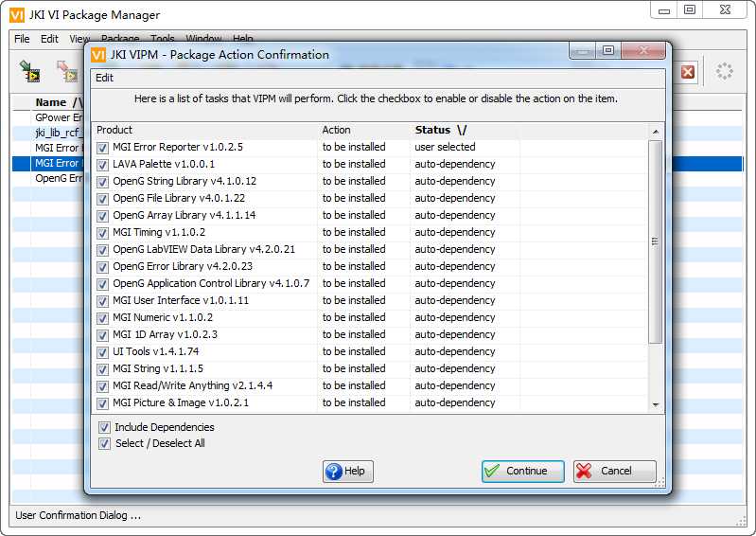The image size is (756, 536).
Task: Click the 'user selected' status cell
Action: (x=445, y=147)
